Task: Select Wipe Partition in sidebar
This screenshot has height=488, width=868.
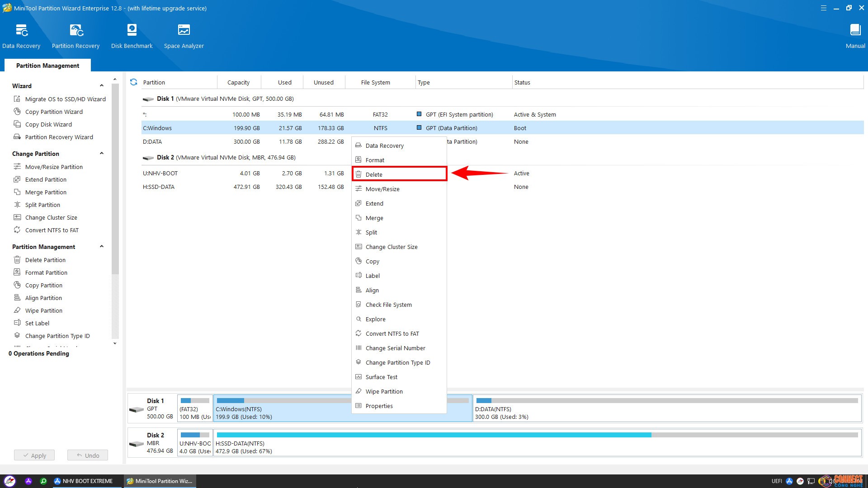Action: point(38,310)
